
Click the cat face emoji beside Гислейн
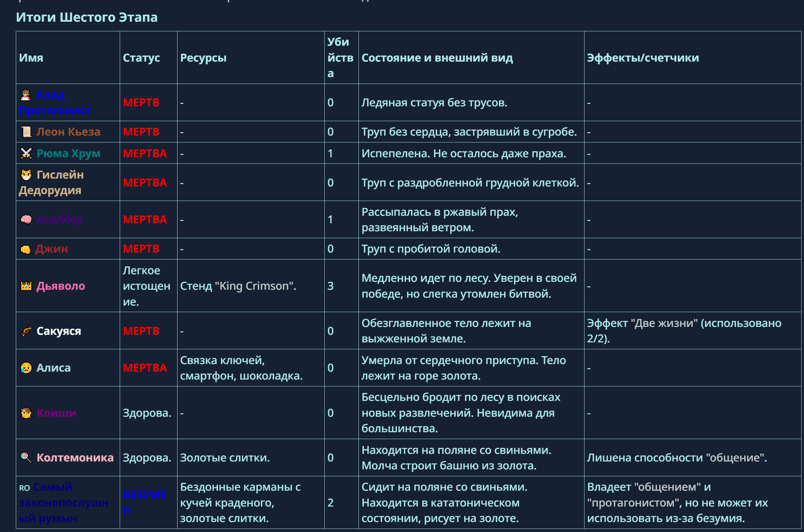(x=26, y=175)
